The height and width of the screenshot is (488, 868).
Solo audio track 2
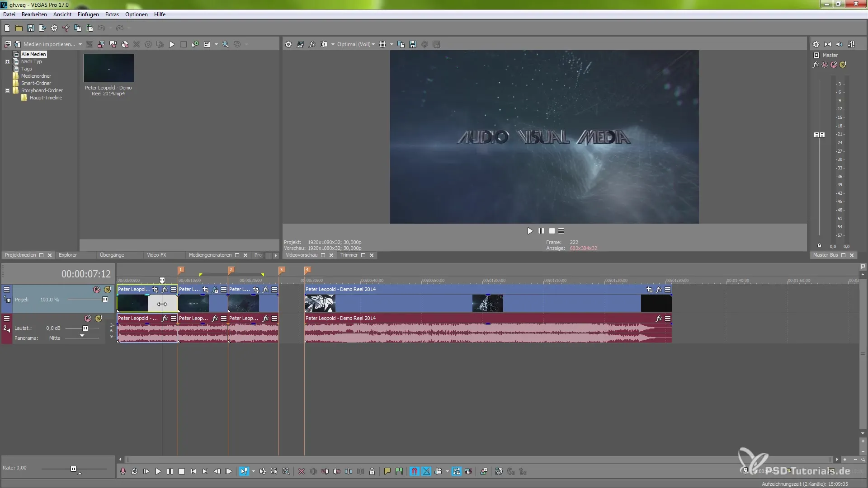99,319
